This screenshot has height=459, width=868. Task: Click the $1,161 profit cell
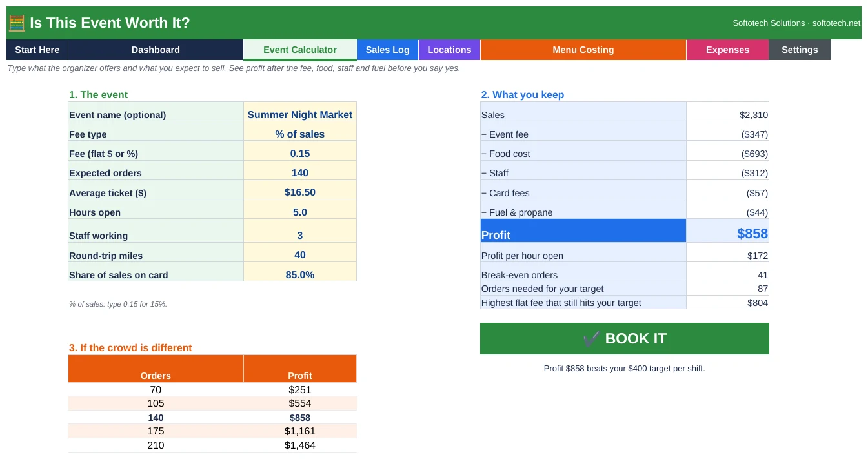point(300,431)
